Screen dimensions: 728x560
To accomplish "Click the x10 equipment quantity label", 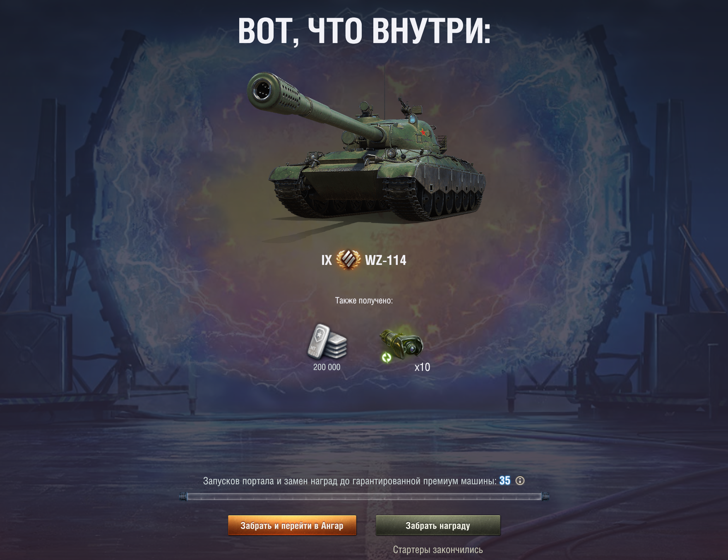I will (x=422, y=367).
